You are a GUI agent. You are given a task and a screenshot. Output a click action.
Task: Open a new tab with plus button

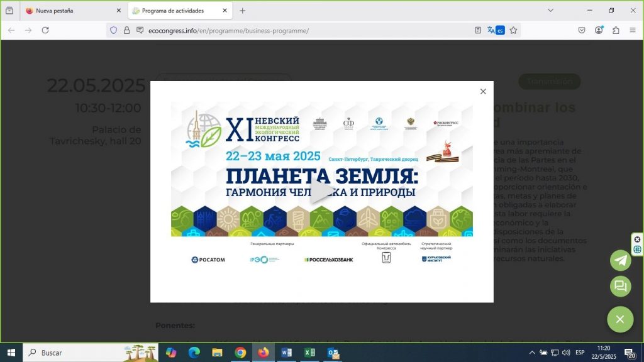pyautogui.click(x=242, y=11)
